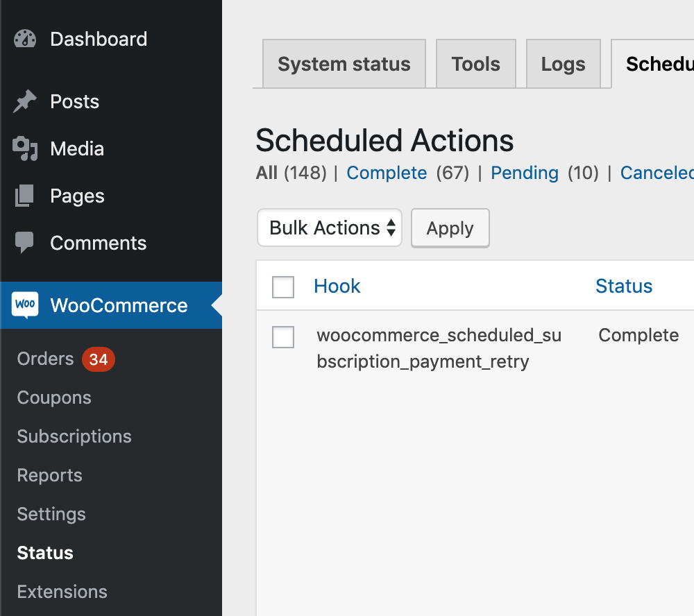Filter by Complete actions link

pos(387,173)
